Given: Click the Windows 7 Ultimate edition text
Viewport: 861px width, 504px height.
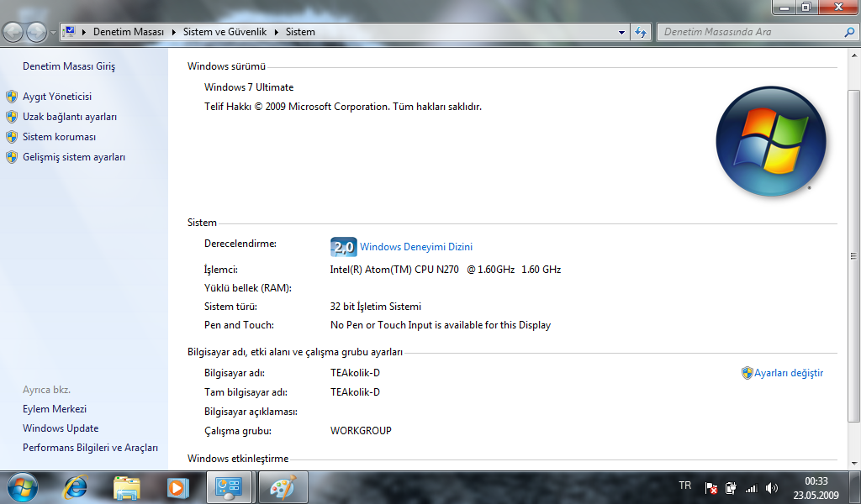Looking at the screenshot, I should point(249,87).
